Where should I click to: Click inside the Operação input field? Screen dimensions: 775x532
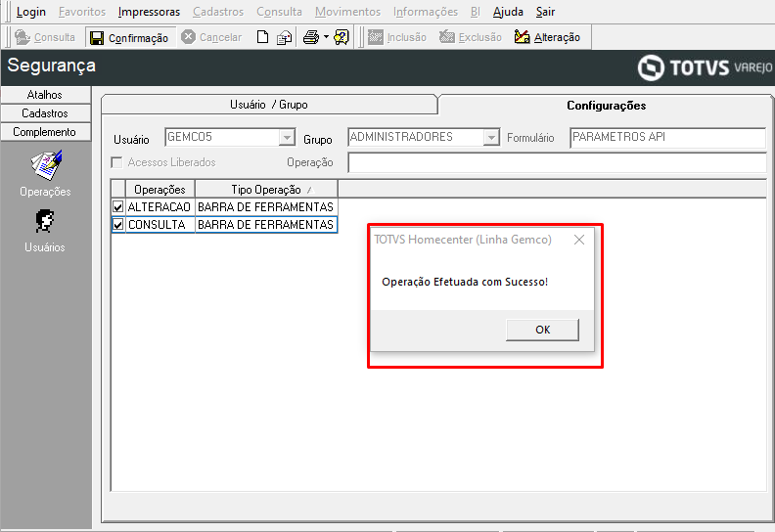(x=557, y=162)
